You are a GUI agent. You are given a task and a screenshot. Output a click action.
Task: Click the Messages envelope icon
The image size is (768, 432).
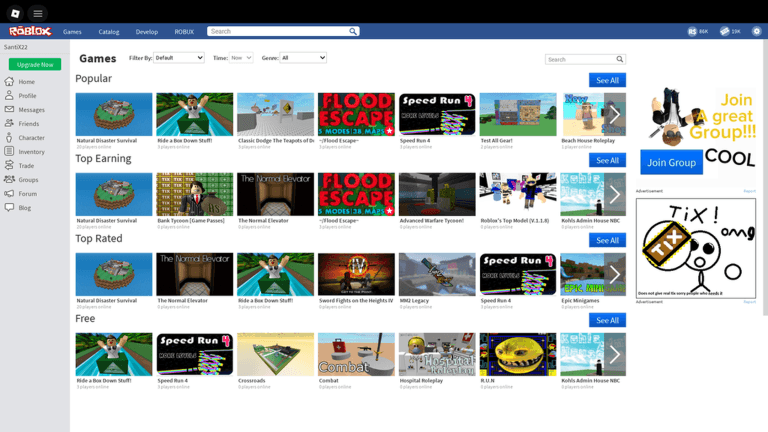pos(9,109)
